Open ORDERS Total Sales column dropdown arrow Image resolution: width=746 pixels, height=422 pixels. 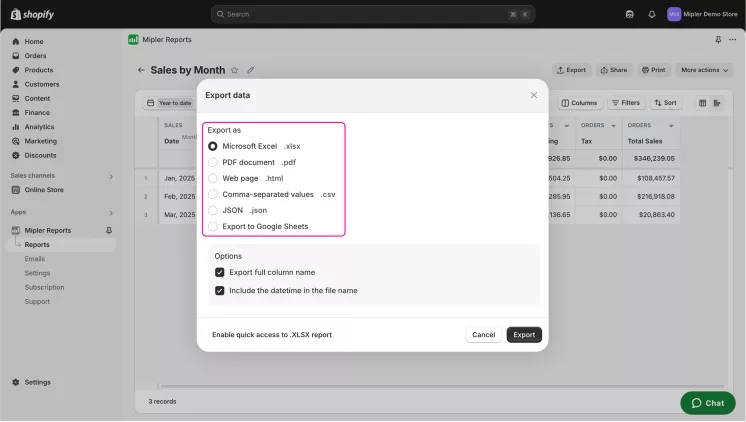pos(671,126)
